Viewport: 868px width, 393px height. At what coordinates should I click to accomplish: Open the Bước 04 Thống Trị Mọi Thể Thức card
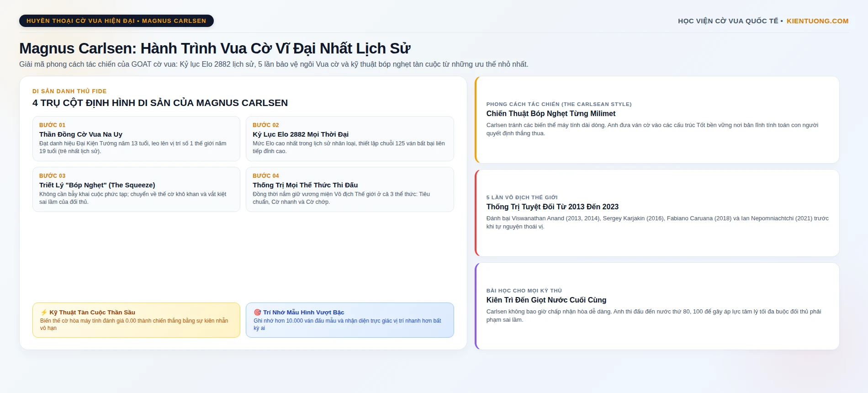point(350,189)
